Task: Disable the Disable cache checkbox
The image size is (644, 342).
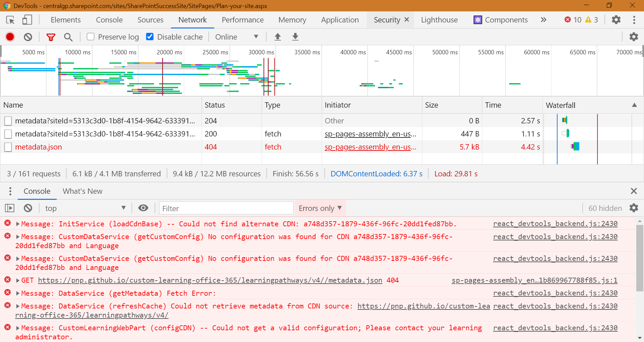Action: click(x=150, y=37)
